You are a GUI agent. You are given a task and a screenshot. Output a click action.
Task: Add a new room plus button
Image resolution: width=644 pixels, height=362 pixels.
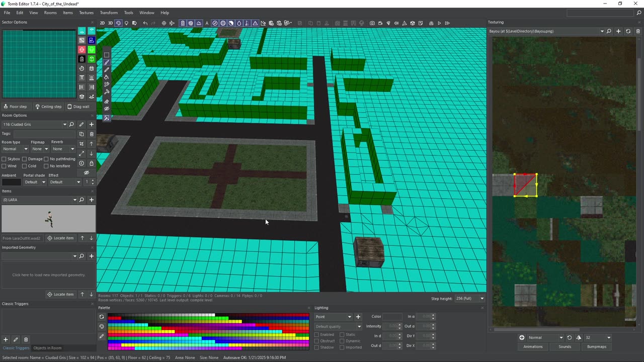[92, 124]
